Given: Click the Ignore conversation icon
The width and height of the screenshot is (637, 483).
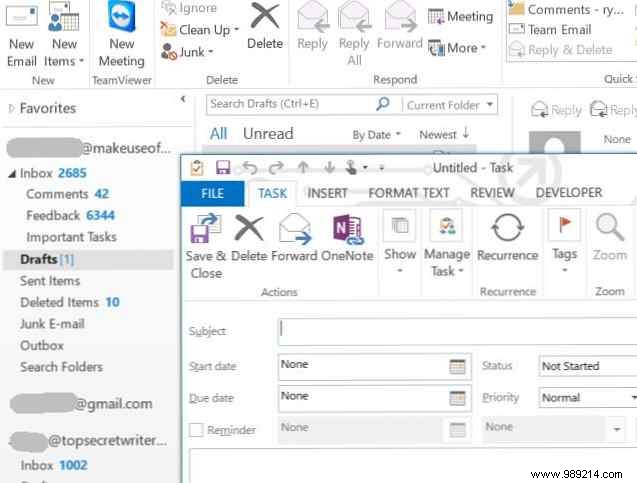Looking at the screenshot, I should [x=169, y=7].
